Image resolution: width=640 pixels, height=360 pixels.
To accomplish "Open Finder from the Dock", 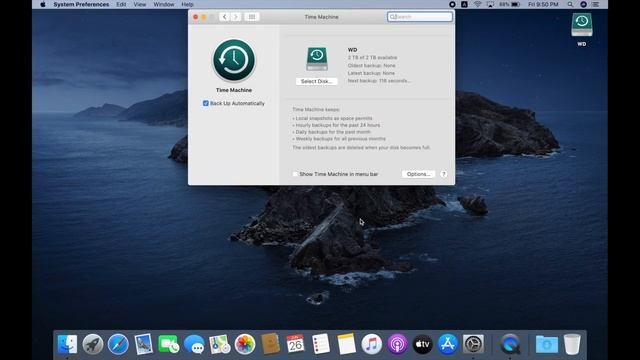I will 67,344.
